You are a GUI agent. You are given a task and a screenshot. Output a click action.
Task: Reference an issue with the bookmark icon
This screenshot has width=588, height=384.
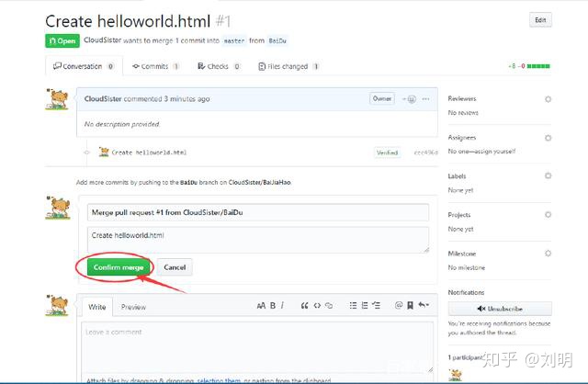pyautogui.click(x=411, y=306)
